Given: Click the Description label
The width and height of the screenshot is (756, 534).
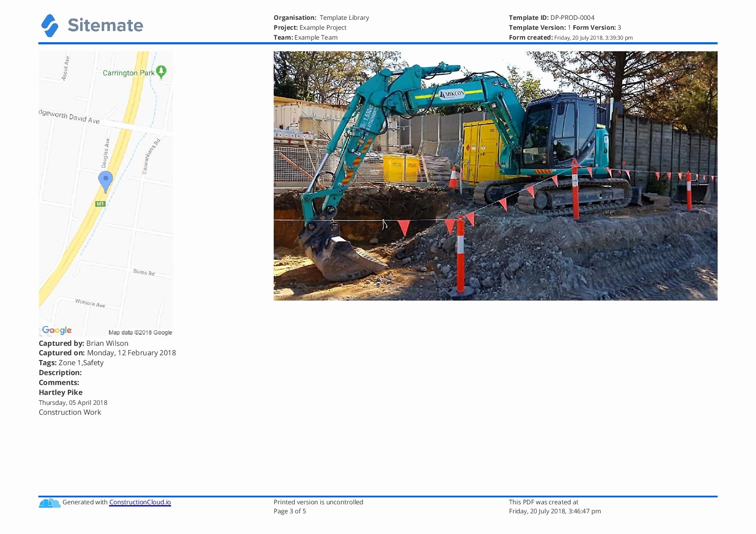Looking at the screenshot, I should coord(60,373).
